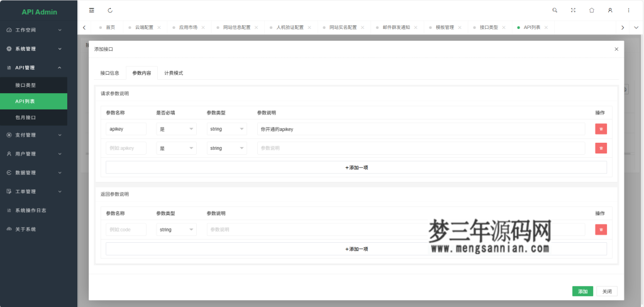Open the vertical dots more menu
Image resolution: width=644 pixels, height=307 pixels.
pyautogui.click(x=628, y=10)
